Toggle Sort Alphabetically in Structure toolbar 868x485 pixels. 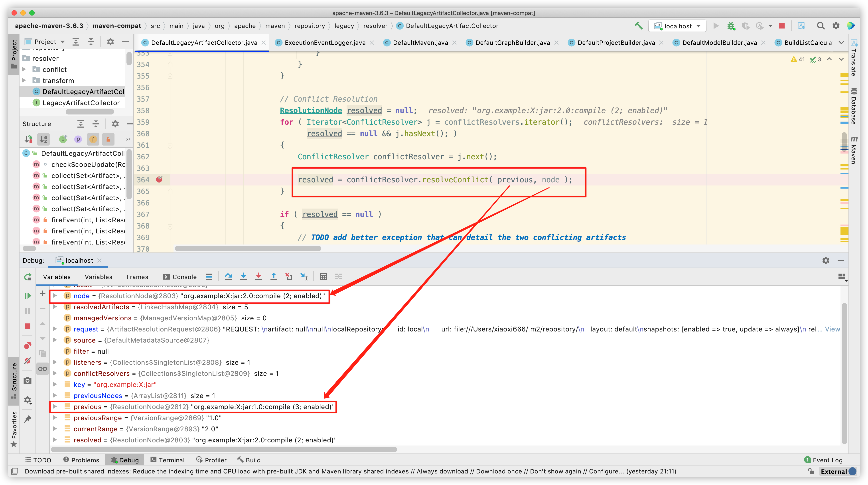(43, 139)
